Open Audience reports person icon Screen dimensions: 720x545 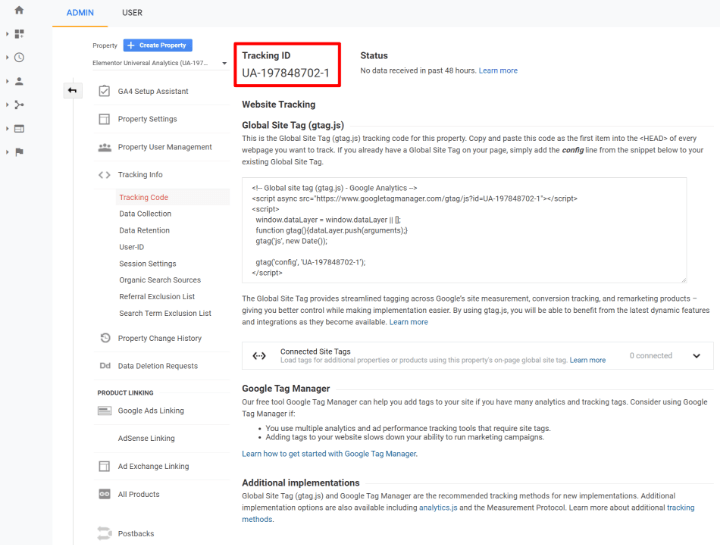(x=19, y=81)
